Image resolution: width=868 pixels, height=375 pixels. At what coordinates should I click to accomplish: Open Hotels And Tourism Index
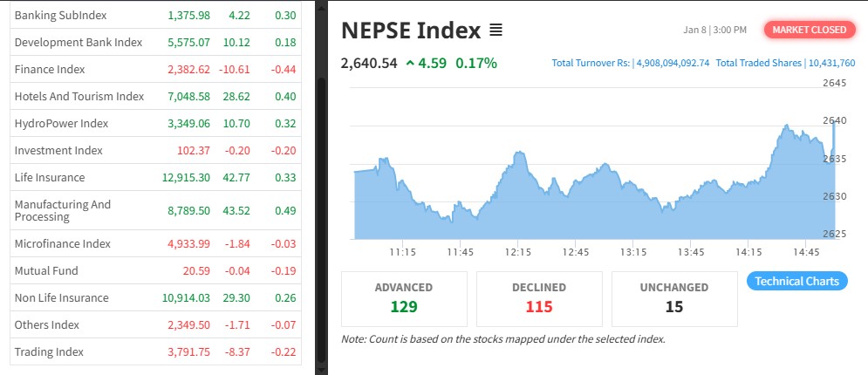(x=79, y=96)
